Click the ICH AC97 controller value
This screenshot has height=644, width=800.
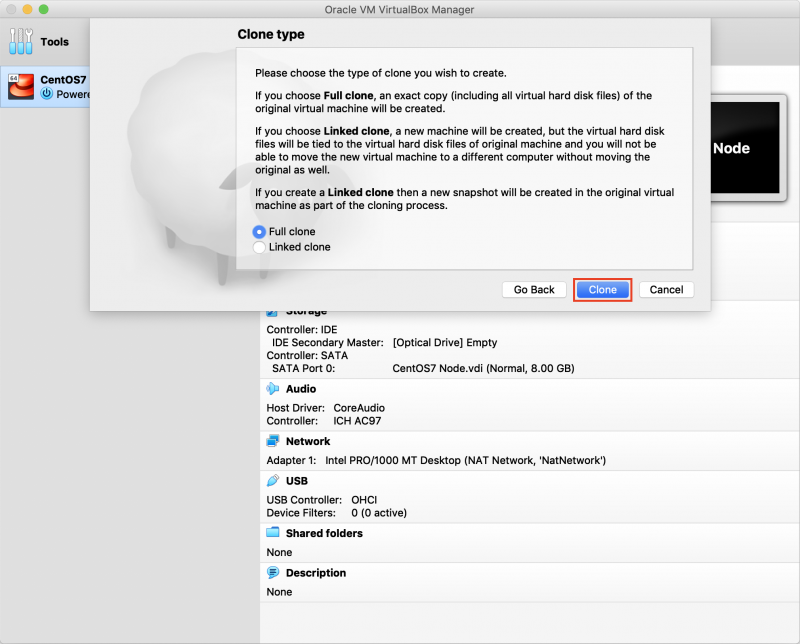(357, 421)
